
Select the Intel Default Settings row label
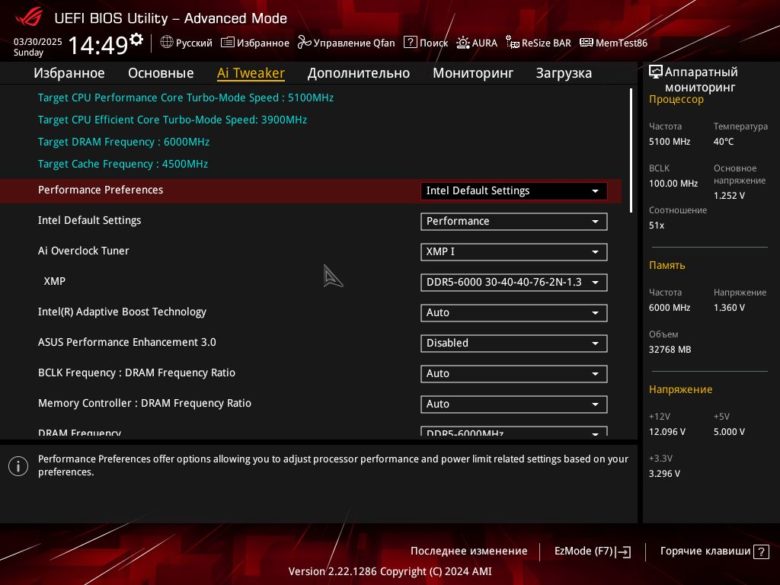click(x=90, y=220)
